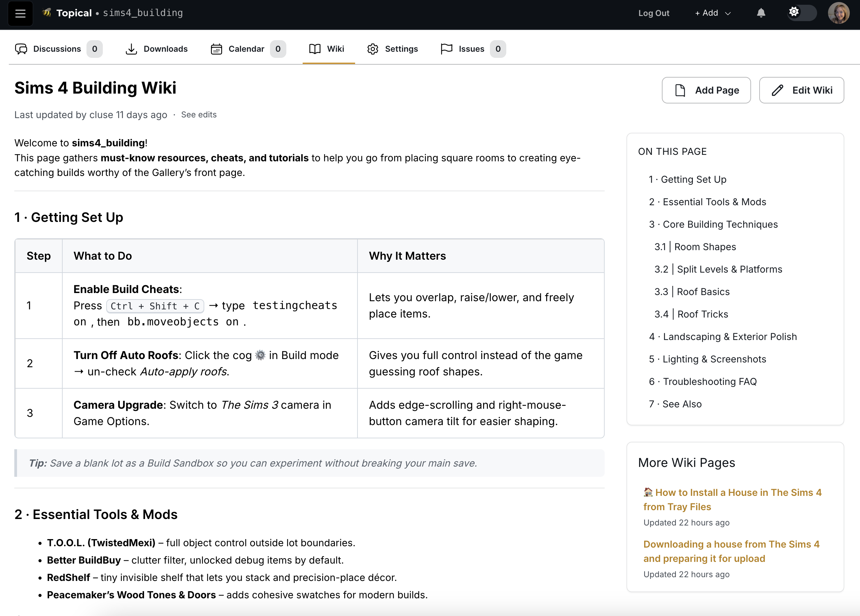Screen dimensions: 860x616
Task: Click the Issues count badge
Action: click(x=498, y=49)
